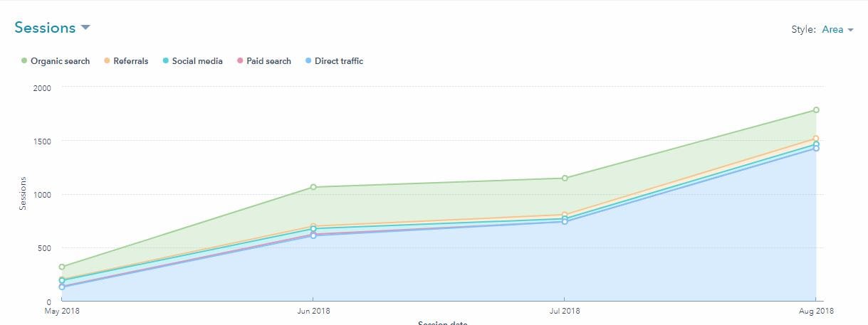The image size is (868, 325).
Task: Click the Direct traffic data point at Jun 2018
Action: pyautogui.click(x=313, y=235)
